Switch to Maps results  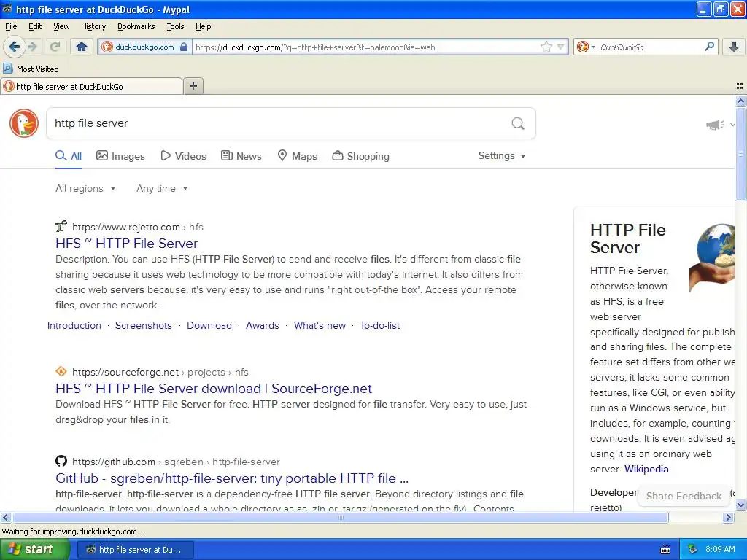[298, 156]
